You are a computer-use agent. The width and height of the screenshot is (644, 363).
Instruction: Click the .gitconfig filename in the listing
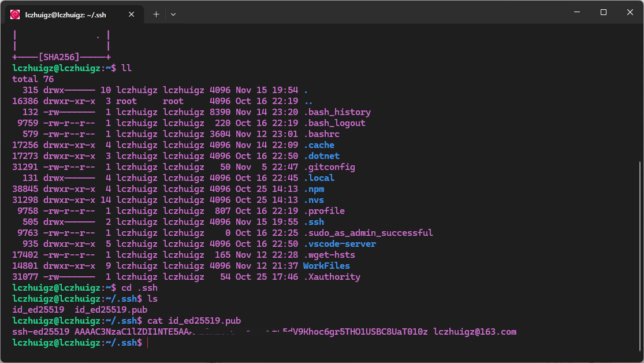pyautogui.click(x=329, y=167)
